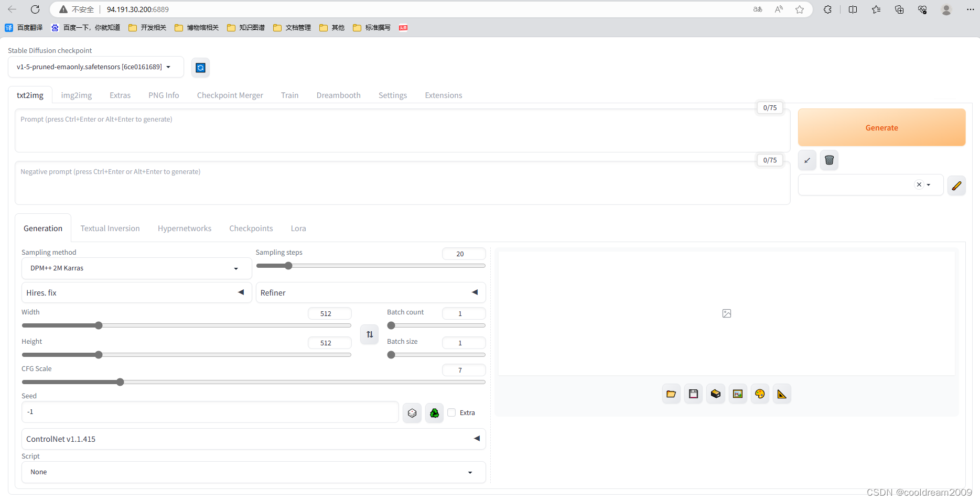Viewport: 980px width, 501px height.
Task: Open Stable Diffusion checkpoint dropdown
Action: (x=96, y=67)
